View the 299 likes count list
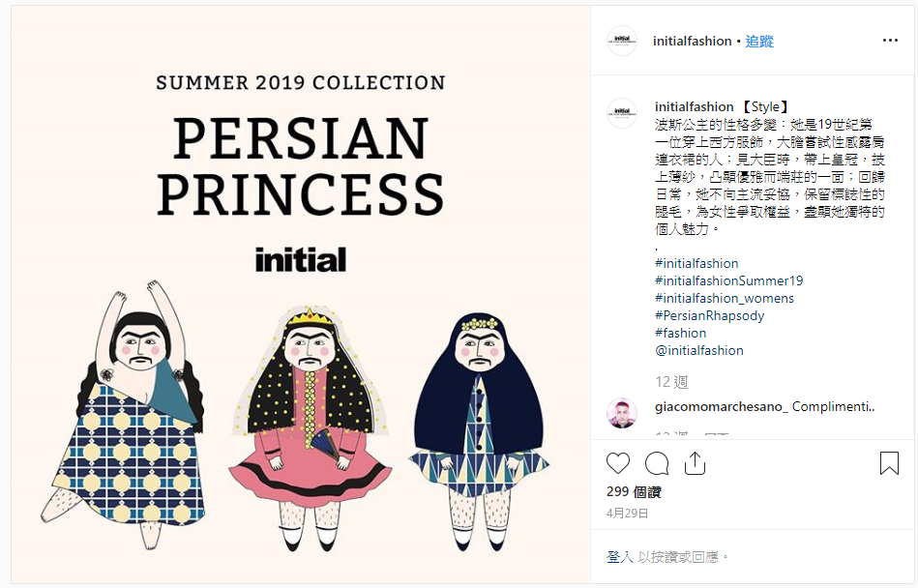This screenshot has width=918, height=588. pyautogui.click(x=634, y=492)
